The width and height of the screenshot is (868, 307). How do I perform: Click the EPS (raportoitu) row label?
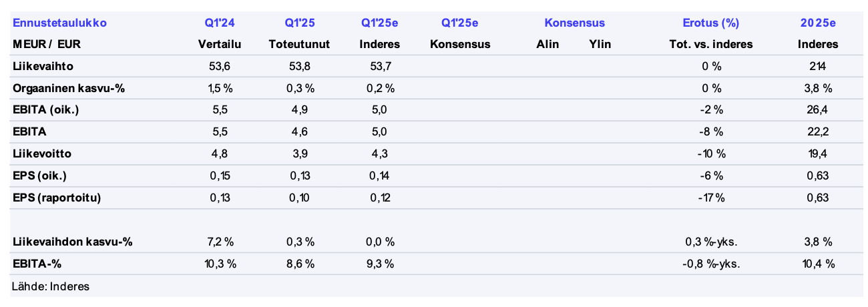point(57,198)
